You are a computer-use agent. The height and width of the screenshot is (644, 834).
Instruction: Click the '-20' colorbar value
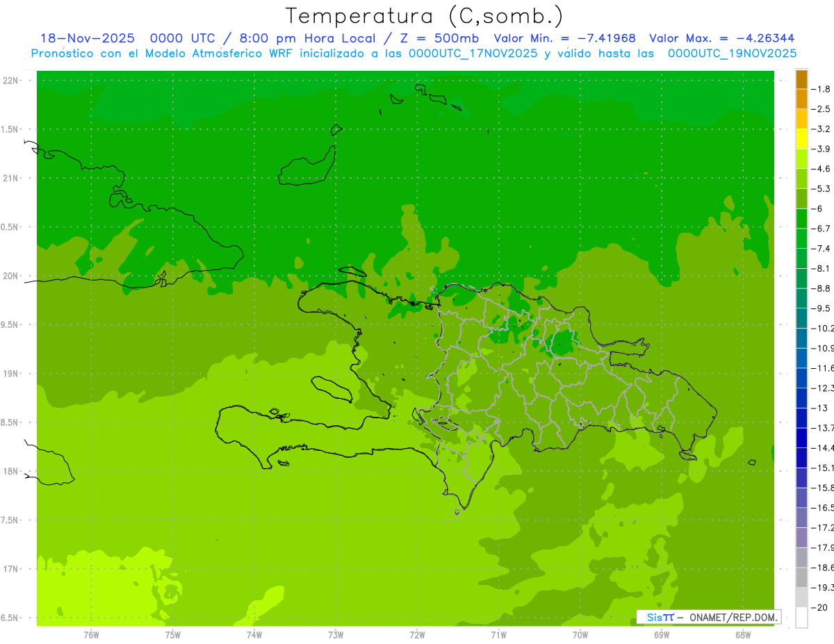[x=821, y=607]
